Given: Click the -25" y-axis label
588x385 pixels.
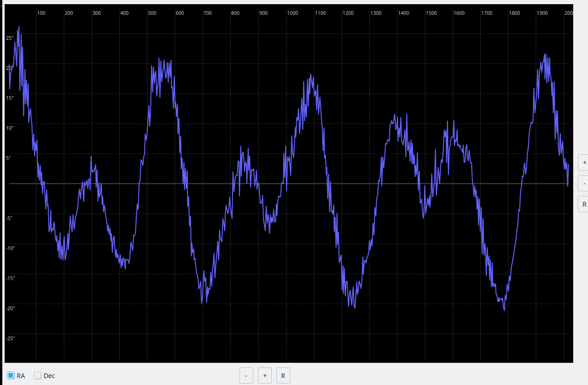Looking at the screenshot, I should 11,338.
